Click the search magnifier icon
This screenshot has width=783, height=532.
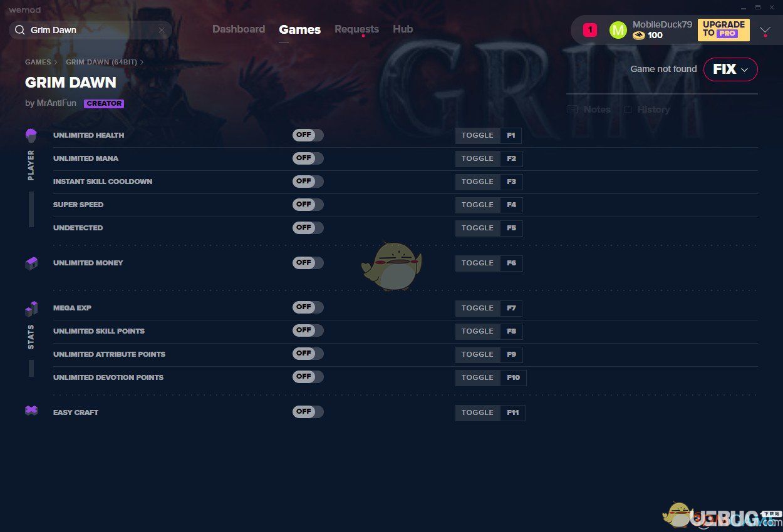(x=19, y=30)
